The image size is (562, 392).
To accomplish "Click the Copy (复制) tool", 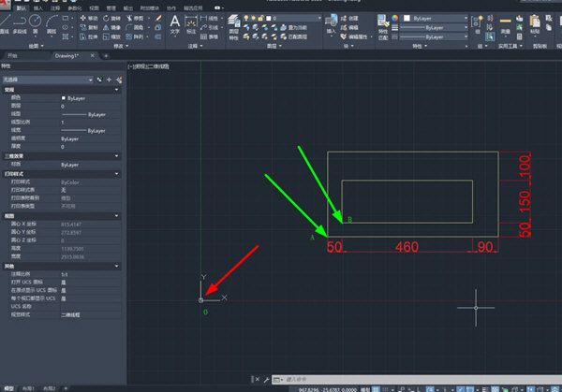I will pyautogui.click(x=88, y=27).
